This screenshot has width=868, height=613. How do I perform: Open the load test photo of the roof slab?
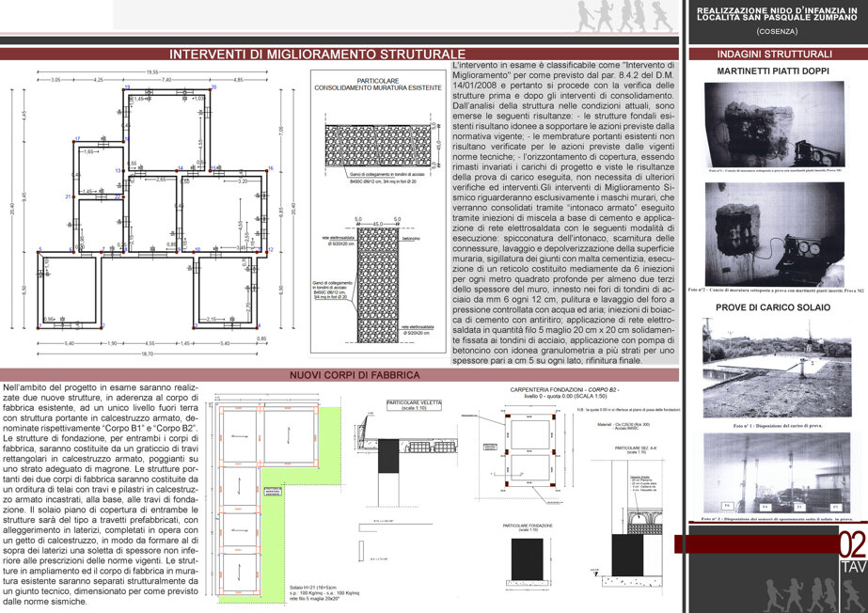[x=777, y=368]
